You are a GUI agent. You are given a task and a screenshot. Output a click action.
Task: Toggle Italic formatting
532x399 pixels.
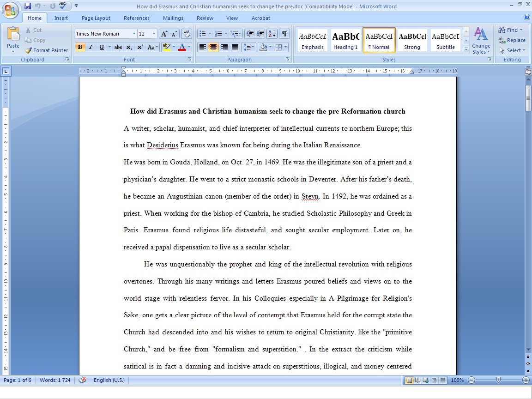pos(91,47)
